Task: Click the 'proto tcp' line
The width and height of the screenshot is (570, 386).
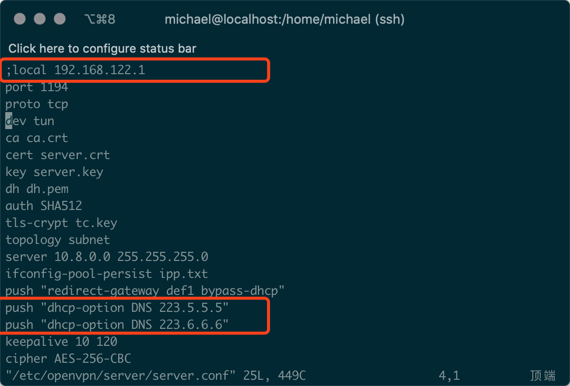Action: (36, 104)
